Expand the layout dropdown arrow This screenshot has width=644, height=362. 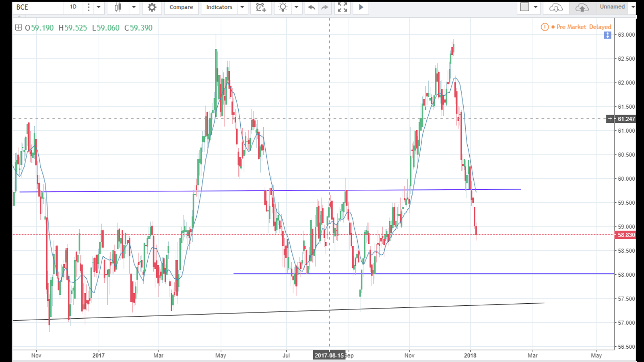coord(536,7)
